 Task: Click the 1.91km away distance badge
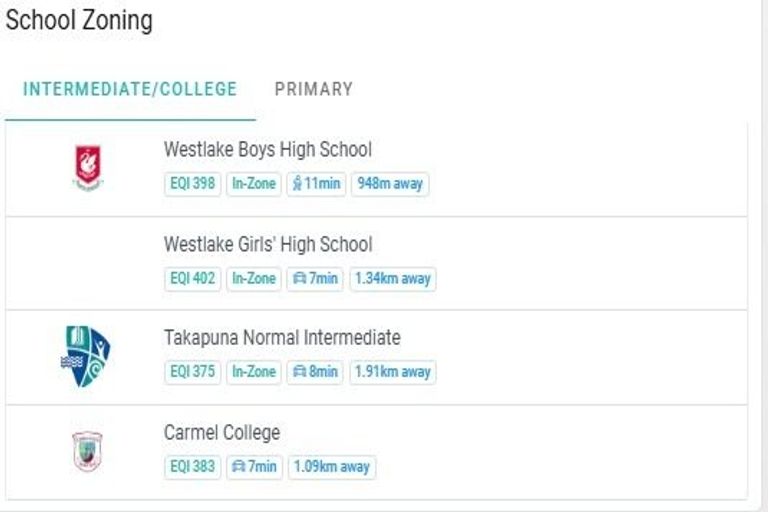pyautogui.click(x=393, y=372)
